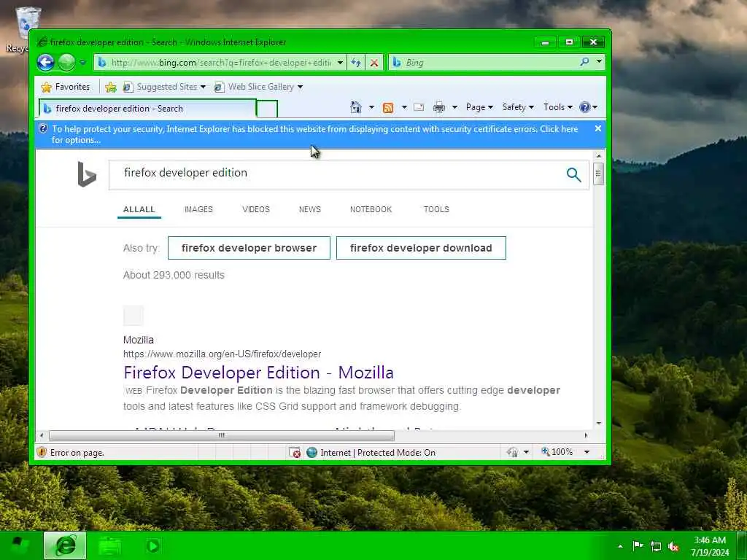
Task: Click the Mozilla site favicon placeholder
Action: click(x=133, y=316)
